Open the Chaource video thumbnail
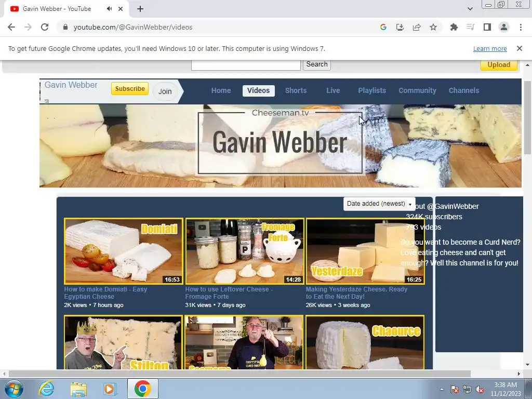532x399 pixels. point(365,342)
